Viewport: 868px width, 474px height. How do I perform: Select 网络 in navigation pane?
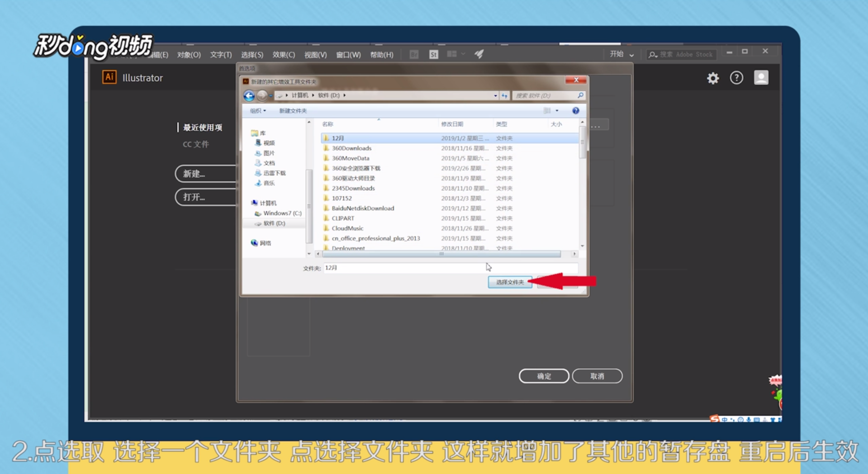click(x=261, y=243)
